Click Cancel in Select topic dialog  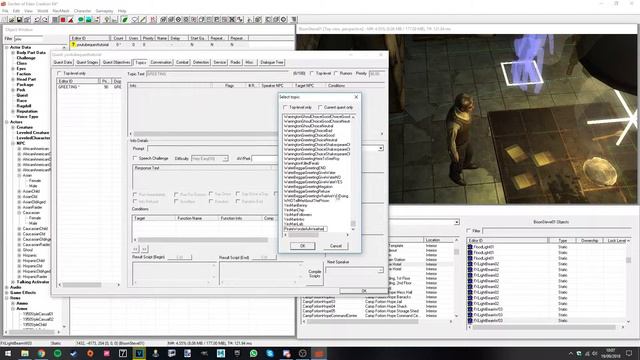[x=336, y=246]
